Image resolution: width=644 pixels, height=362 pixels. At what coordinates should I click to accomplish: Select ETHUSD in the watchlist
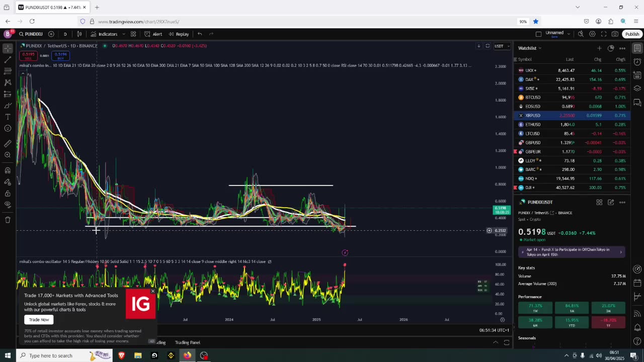point(572,125)
